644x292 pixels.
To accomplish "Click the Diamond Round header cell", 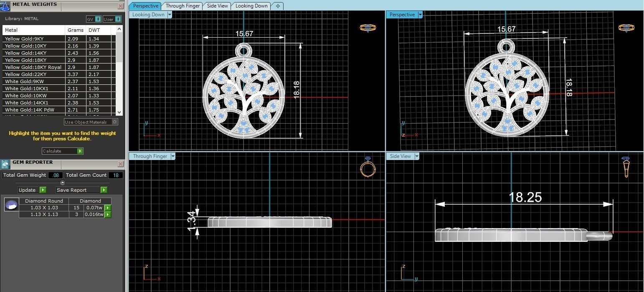I will [44, 201].
